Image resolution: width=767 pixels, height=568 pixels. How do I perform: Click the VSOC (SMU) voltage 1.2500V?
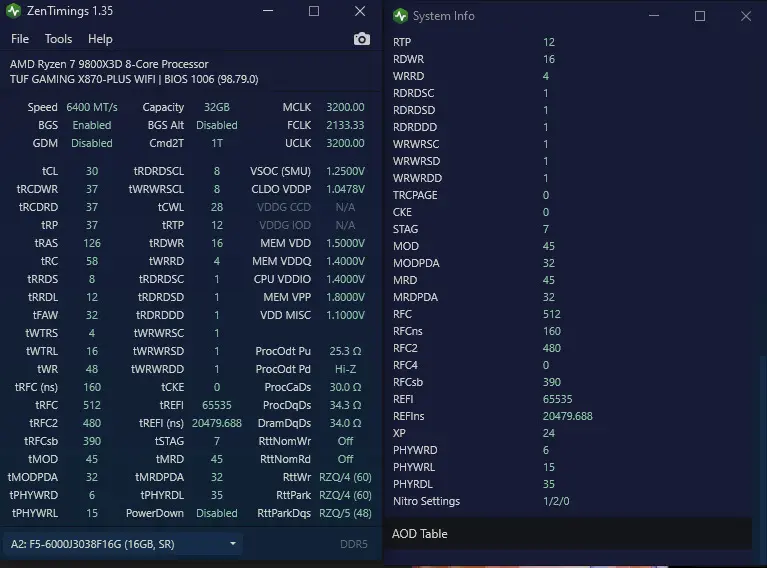click(x=345, y=171)
